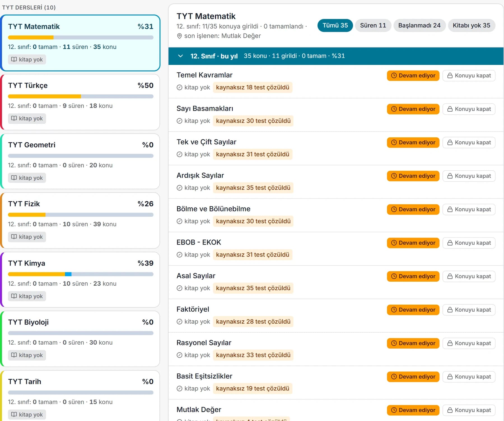Click lock icon in Bölme ve Bölünebilme row

click(x=450, y=210)
